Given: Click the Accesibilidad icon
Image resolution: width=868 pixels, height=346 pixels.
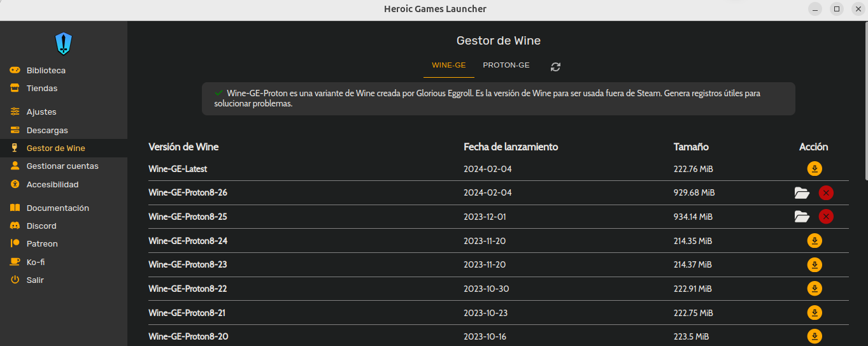Looking at the screenshot, I should tap(15, 184).
